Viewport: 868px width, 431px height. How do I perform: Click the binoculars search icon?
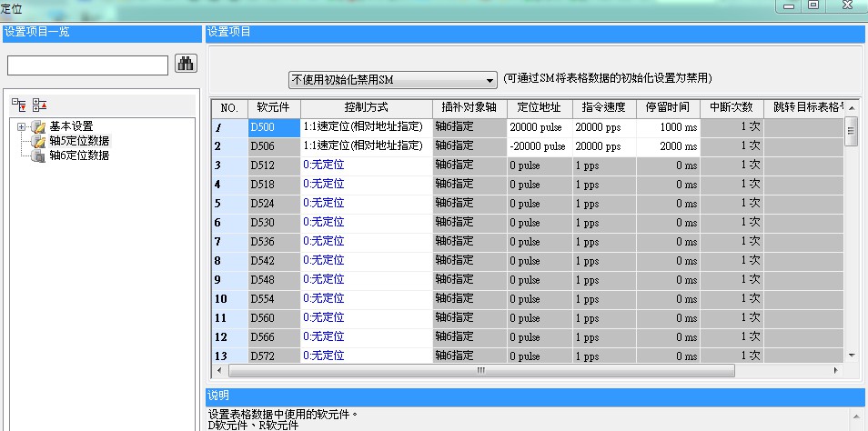(x=186, y=64)
